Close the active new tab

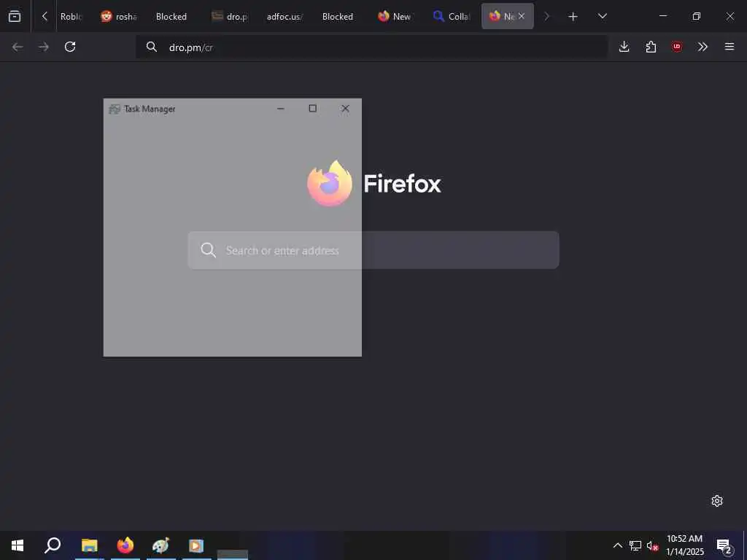click(x=522, y=16)
